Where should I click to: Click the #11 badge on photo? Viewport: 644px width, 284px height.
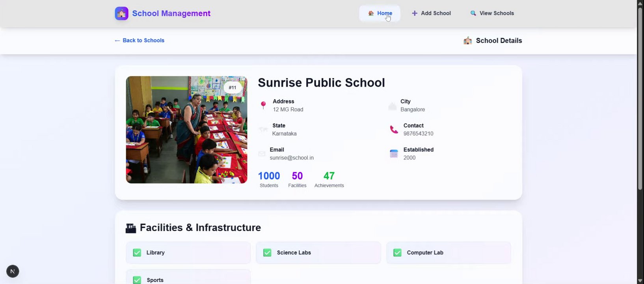click(233, 88)
